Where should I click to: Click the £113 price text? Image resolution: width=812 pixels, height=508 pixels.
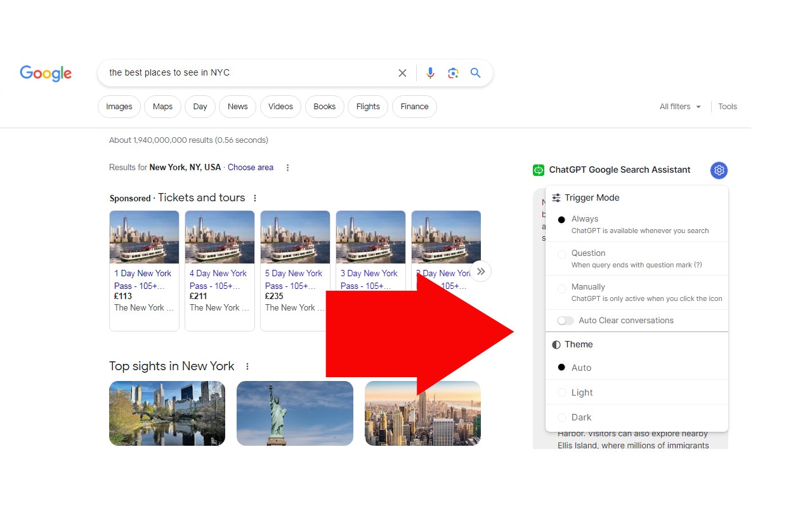[123, 297]
